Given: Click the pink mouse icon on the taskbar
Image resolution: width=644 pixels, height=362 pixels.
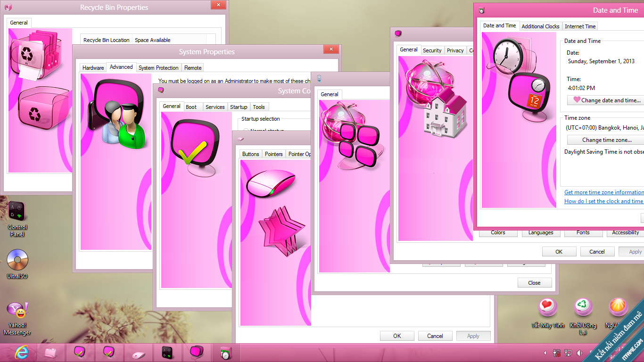Looking at the screenshot, I should 139,352.
